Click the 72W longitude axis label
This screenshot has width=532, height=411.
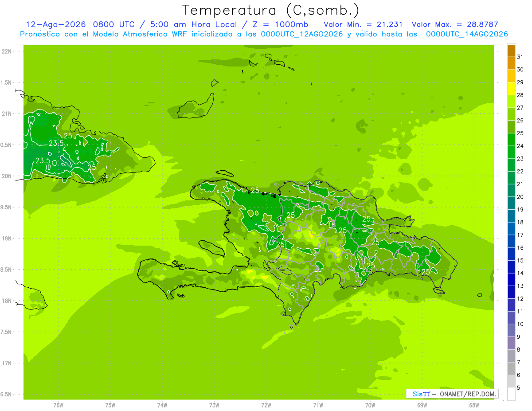pos(266,405)
